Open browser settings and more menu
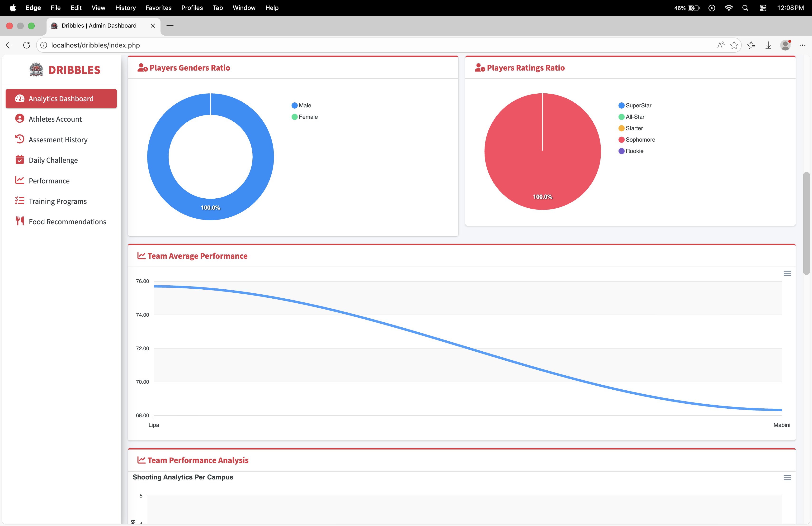Viewport: 812px width, 526px height. tap(802, 45)
